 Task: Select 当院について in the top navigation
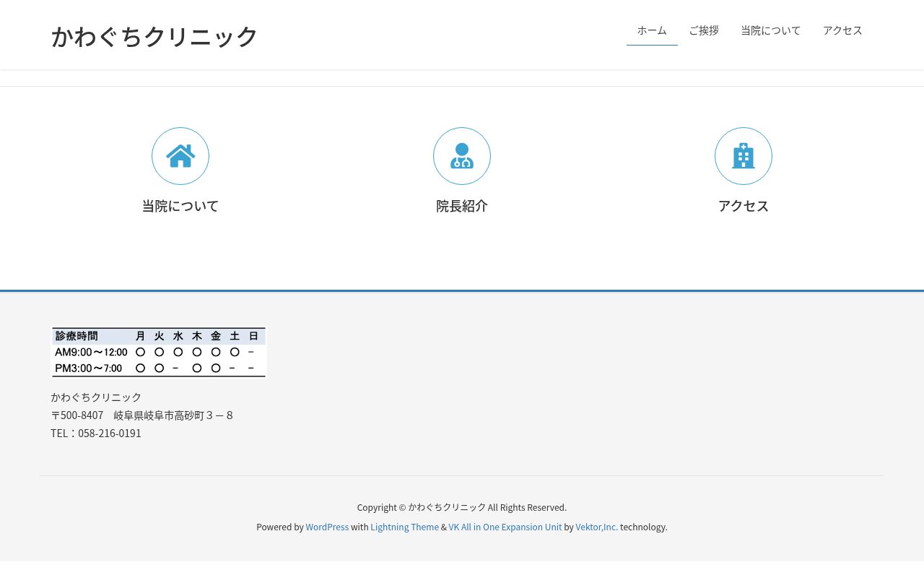point(771,30)
